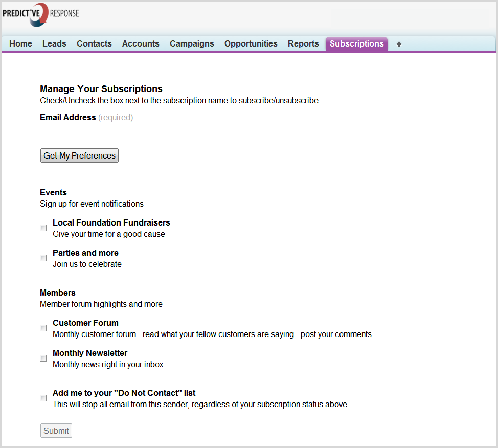Screen dimensions: 498x448
Task: Click the plus icon after Subscriptions tab
Action: (399, 44)
